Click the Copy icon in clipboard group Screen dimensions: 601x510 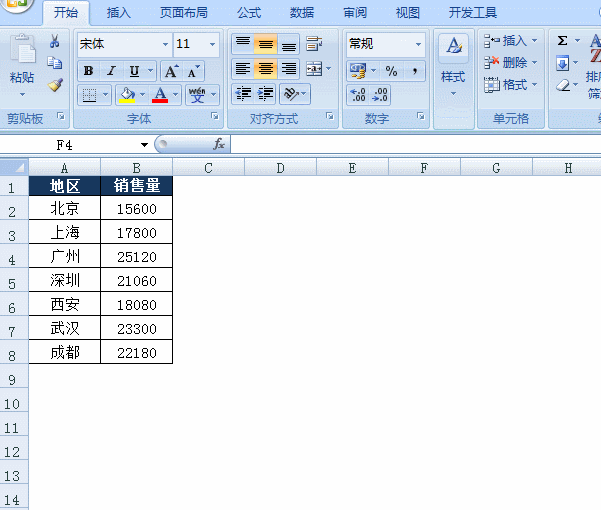pyautogui.click(x=54, y=63)
